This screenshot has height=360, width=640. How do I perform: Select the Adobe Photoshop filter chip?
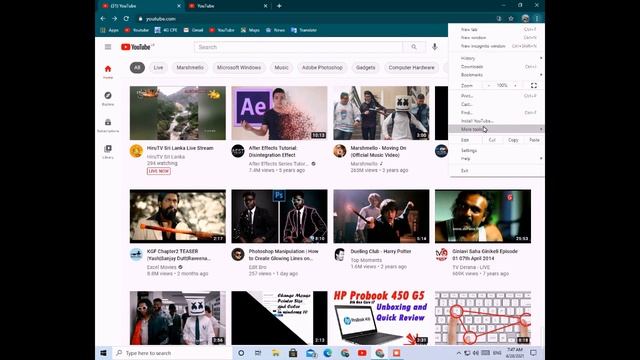(322, 67)
